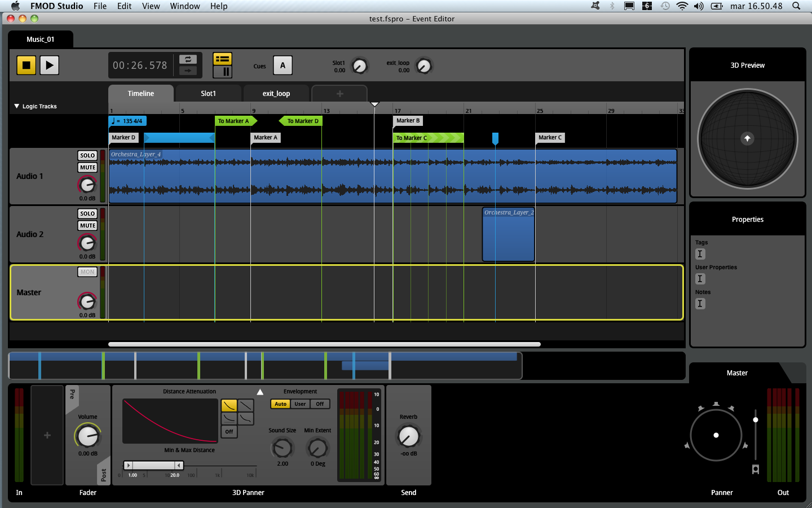Mute the Audio 2 track

pos(87,226)
